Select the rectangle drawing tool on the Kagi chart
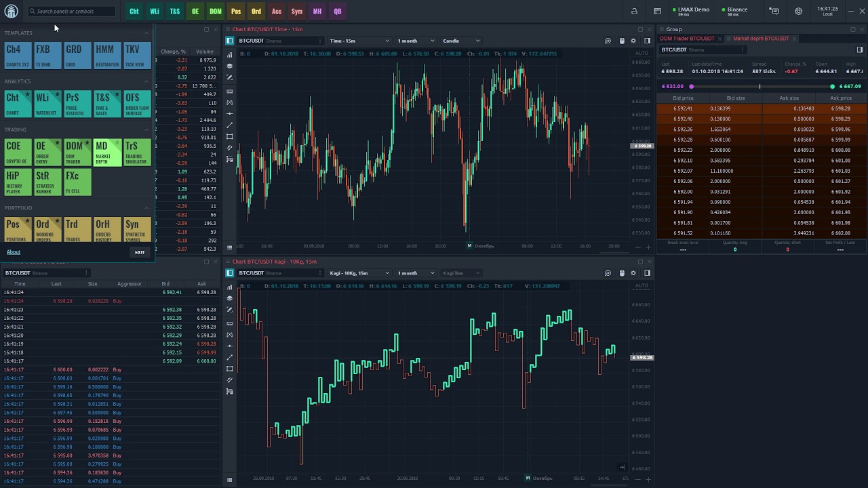 tap(230, 369)
